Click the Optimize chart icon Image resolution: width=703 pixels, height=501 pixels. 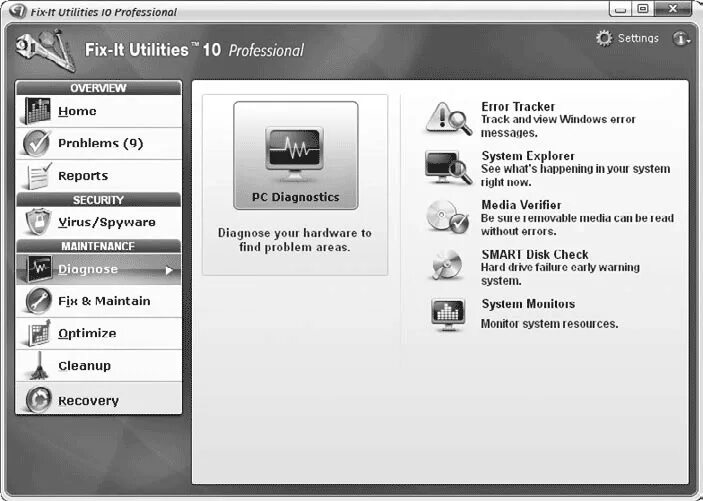(x=39, y=333)
